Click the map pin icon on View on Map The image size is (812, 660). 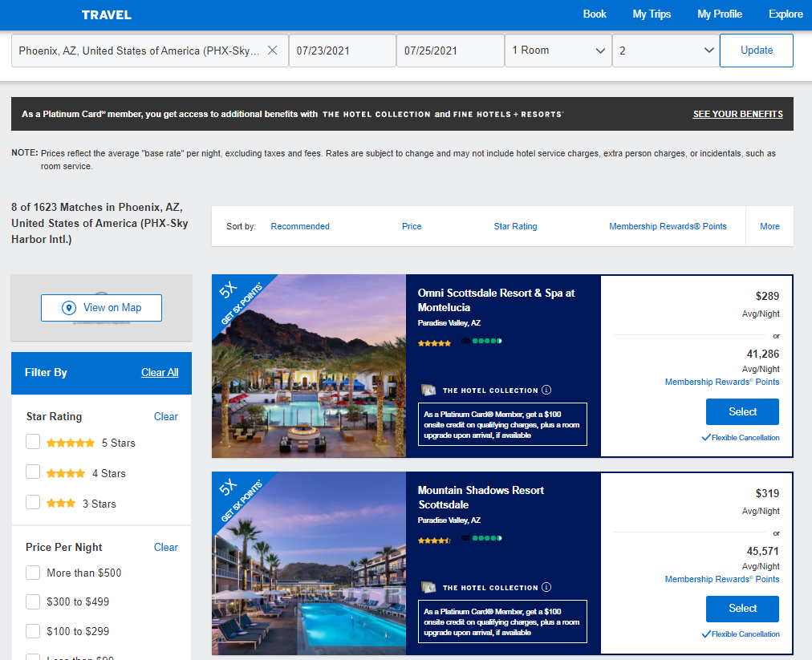pos(69,308)
